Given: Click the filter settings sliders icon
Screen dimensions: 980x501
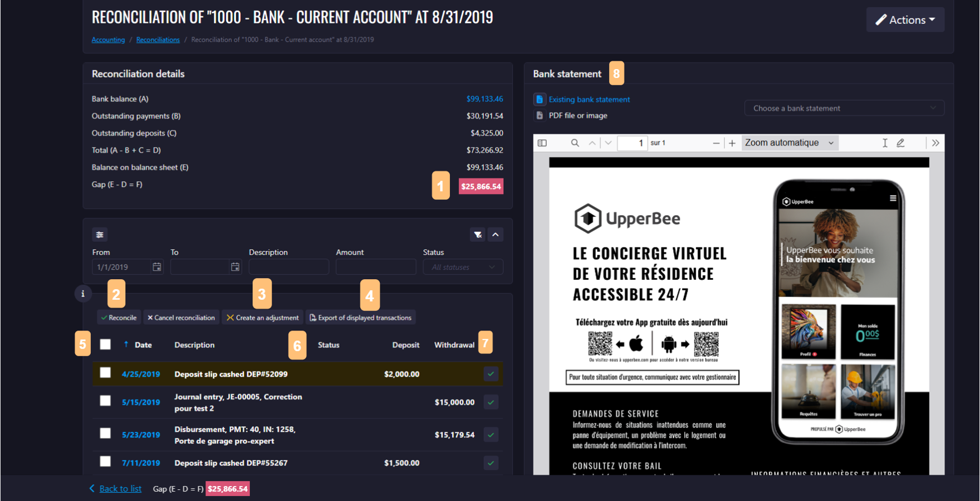Looking at the screenshot, I should coord(100,235).
